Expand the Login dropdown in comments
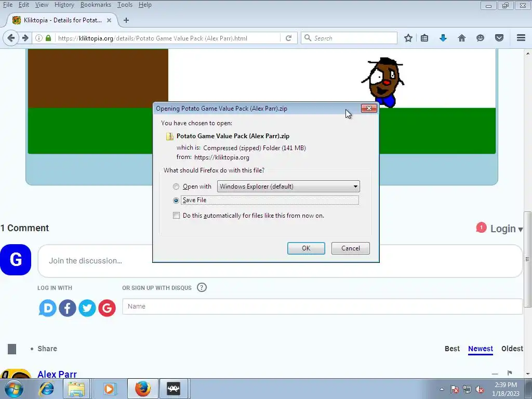This screenshot has width=532, height=399. [507, 229]
